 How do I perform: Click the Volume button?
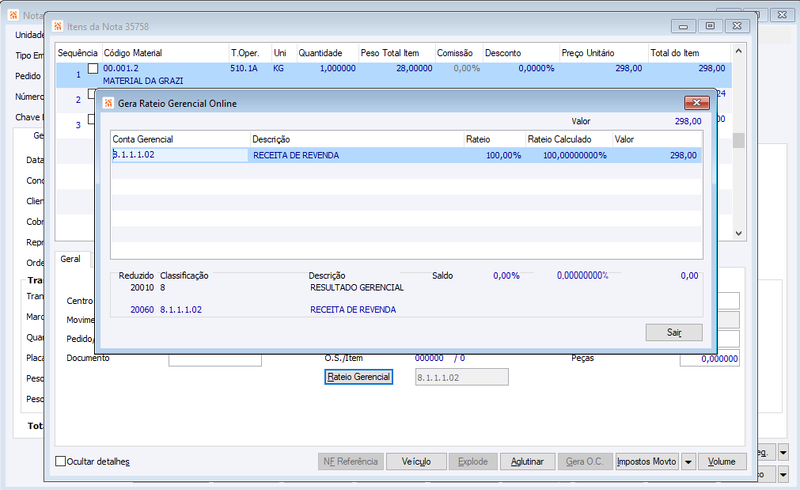tap(722, 461)
